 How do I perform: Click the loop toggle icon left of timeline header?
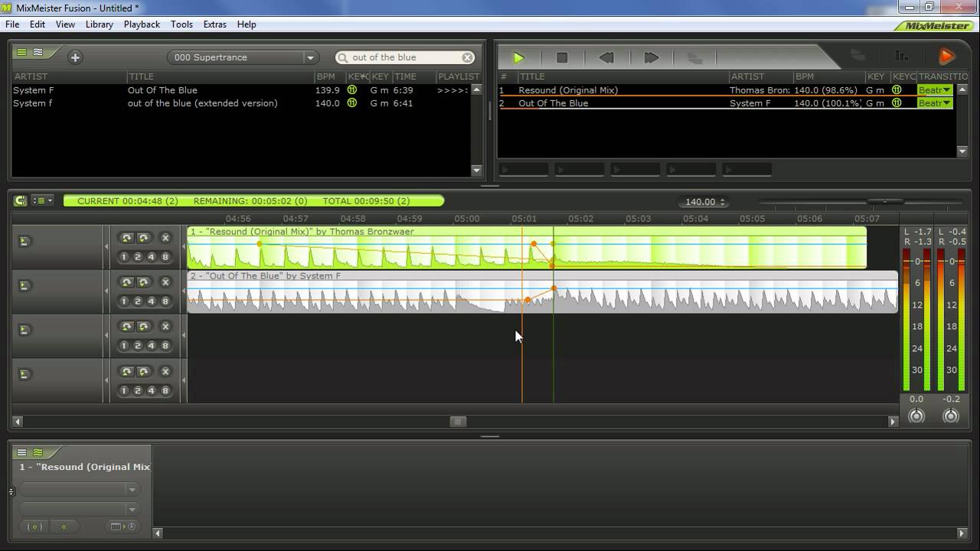[21, 201]
